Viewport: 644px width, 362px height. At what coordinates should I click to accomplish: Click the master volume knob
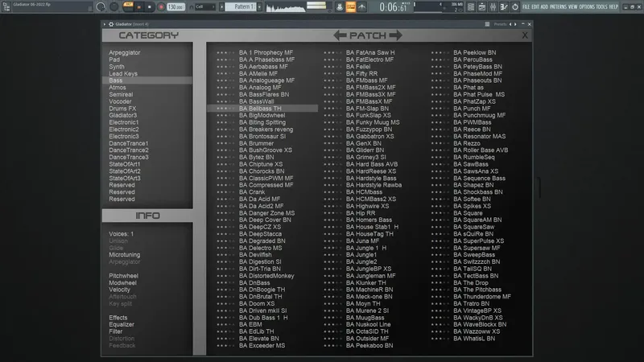tap(101, 7)
